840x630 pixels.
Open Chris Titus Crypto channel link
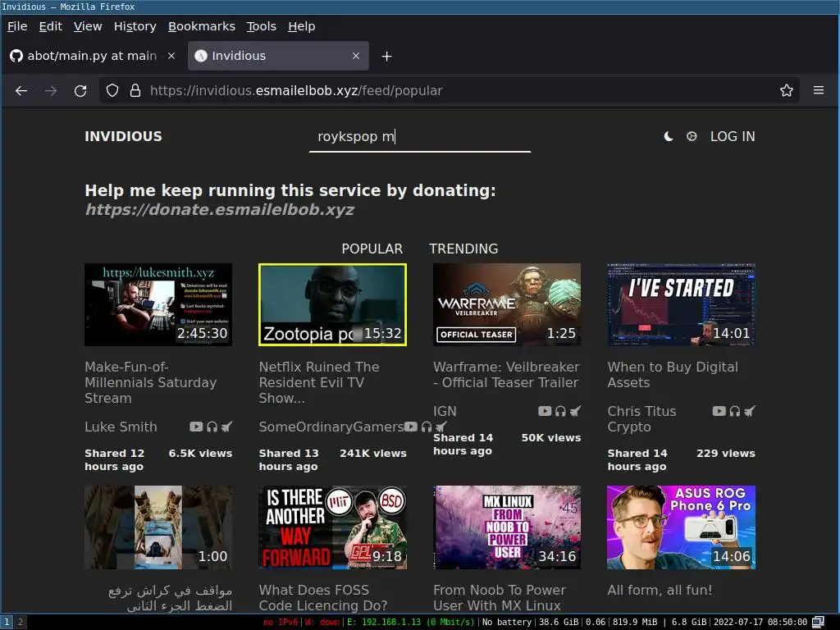(x=641, y=419)
